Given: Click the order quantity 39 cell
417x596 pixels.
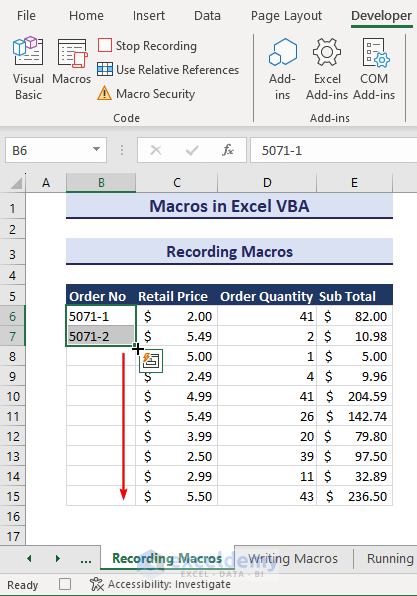Looking at the screenshot, I should [x=267, y=457].
